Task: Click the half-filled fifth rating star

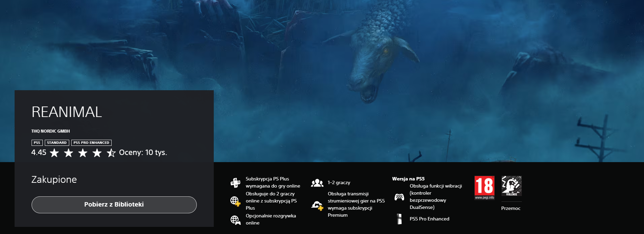Action: pyautogui.click(x=111, y=153)
